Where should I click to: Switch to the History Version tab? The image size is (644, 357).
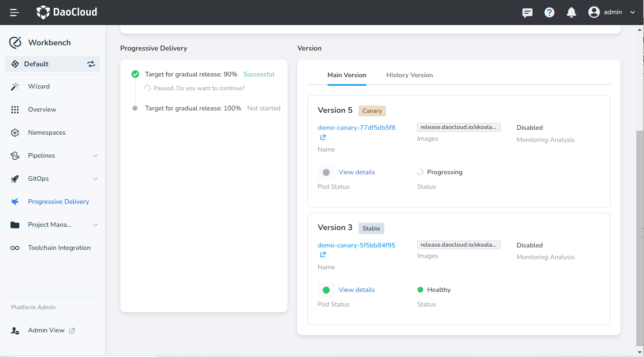(409, 75)
